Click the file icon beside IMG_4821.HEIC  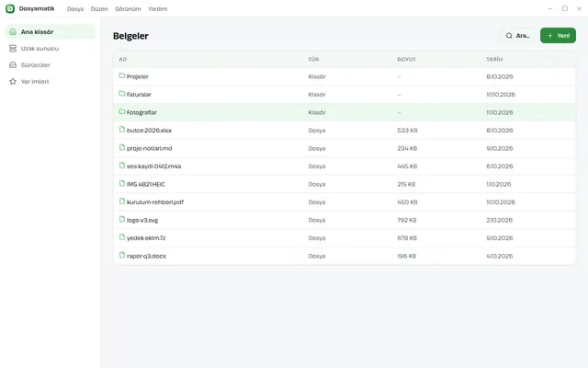(x=122, y=183)
